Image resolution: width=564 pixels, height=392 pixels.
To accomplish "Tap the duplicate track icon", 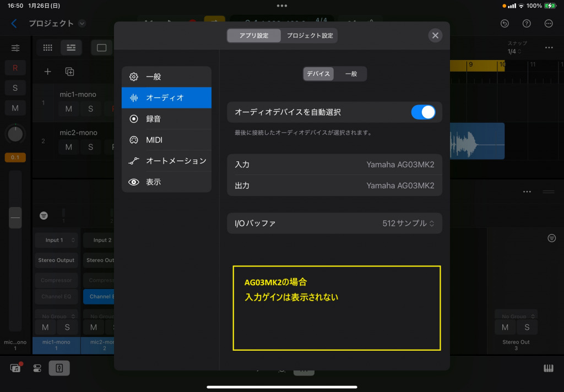I will pos(69,72).
